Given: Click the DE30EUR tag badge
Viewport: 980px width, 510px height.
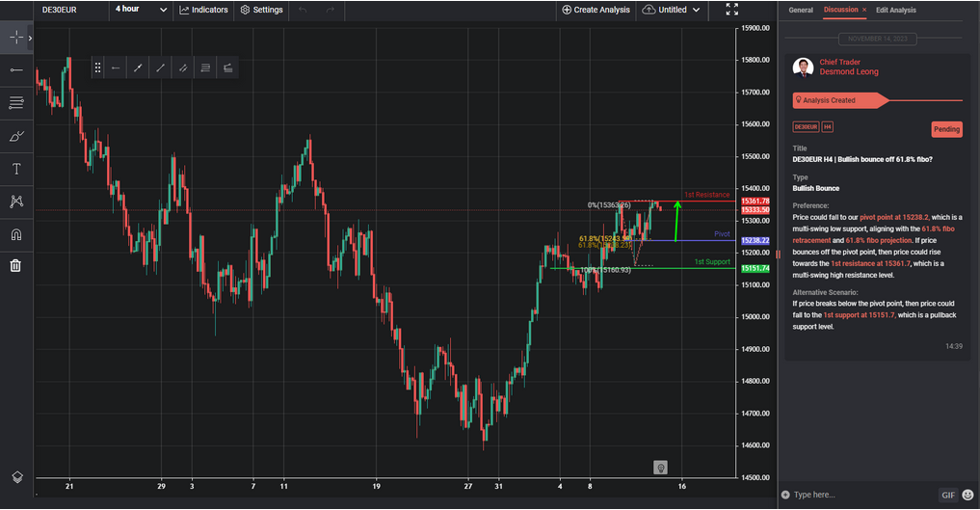Looking at the screenshot, I should [x=806, y=127].
